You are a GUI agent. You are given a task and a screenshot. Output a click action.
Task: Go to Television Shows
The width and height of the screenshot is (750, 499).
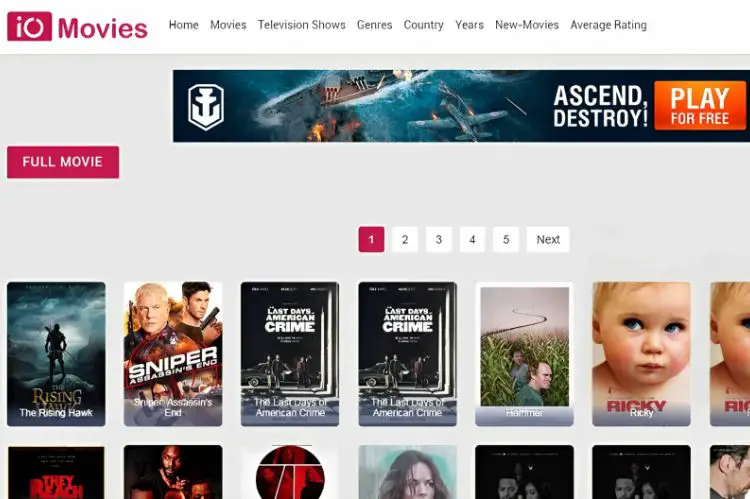(x=301, y=25)
